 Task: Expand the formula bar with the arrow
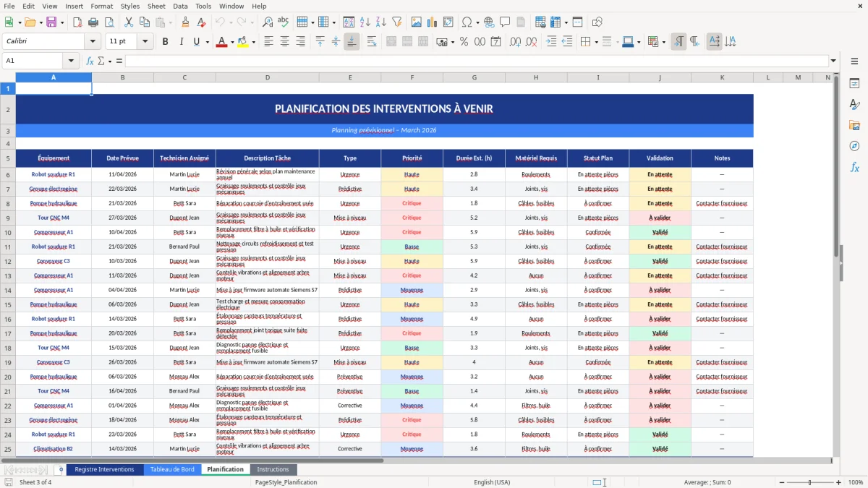coord(833,61)
